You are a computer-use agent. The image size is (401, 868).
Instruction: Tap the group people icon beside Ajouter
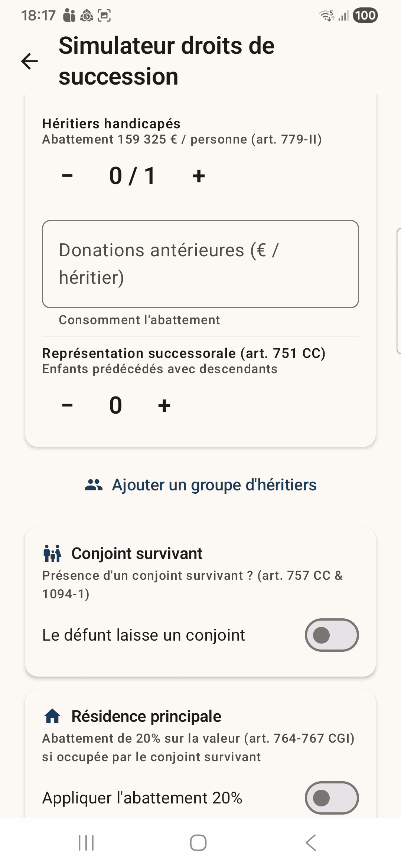click(x=94, y=485)
